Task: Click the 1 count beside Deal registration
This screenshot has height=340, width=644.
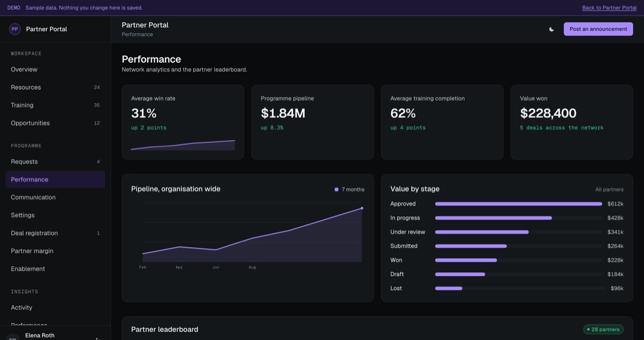Action: [x=98, y=233]
